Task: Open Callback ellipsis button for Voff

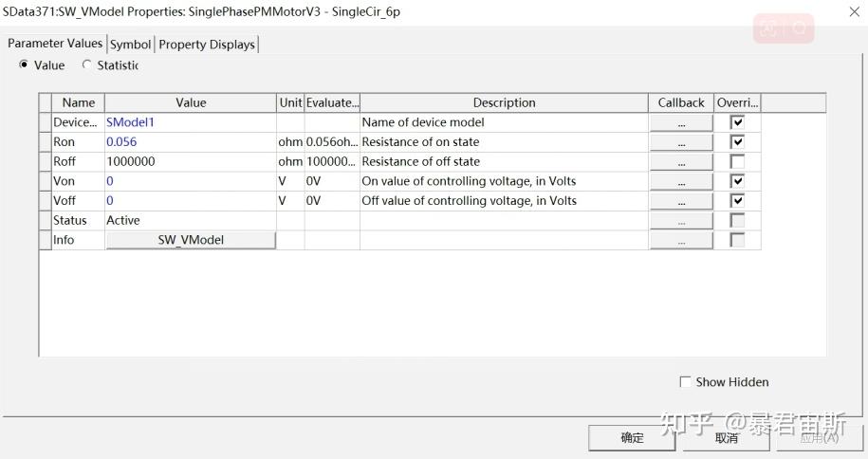Action: [681, 201]
